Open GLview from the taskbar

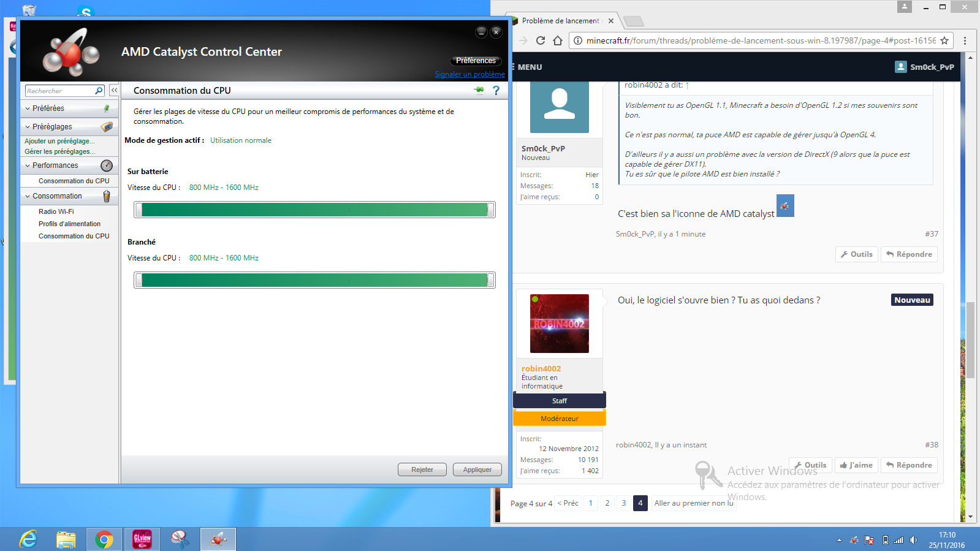coord(142,539)
